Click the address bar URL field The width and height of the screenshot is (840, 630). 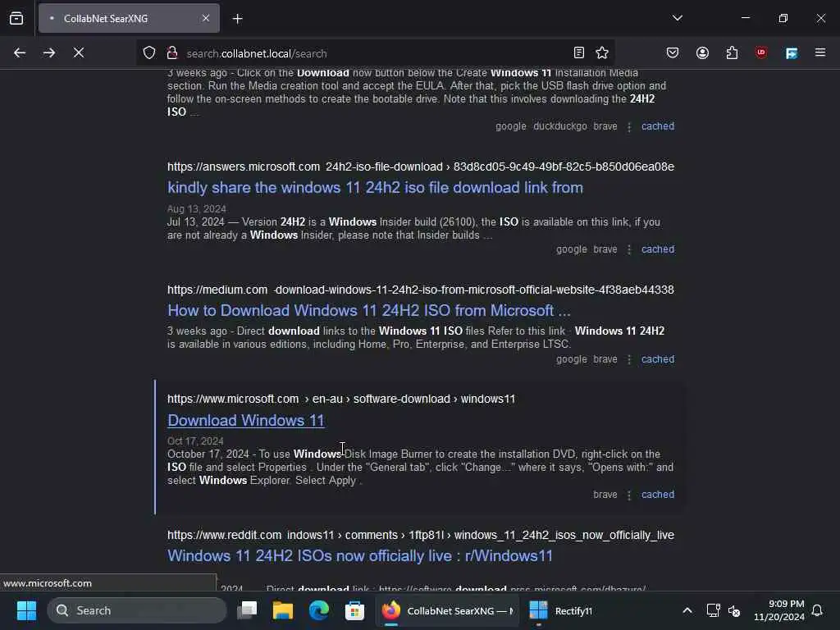(x=375, y=53)
